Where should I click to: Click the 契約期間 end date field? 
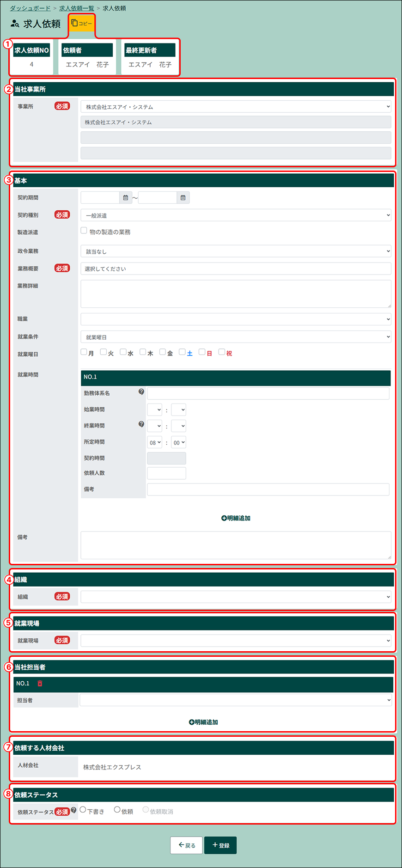(x=158, y=197)
